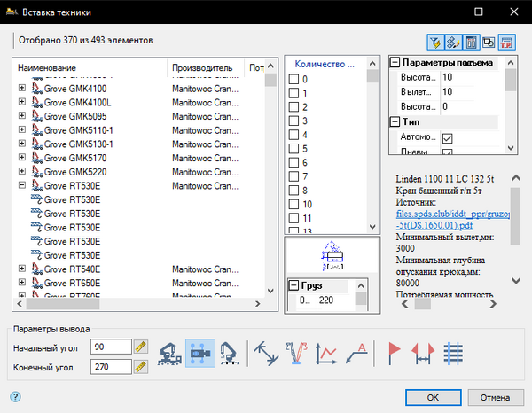Viewport: 532px width, 413px height.
Task: Click the quantity list scroll down arrow
Action: pos(372,227)
